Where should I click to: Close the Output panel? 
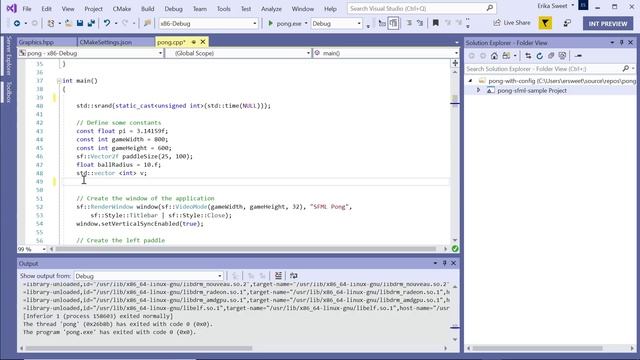tap(453, 263)
